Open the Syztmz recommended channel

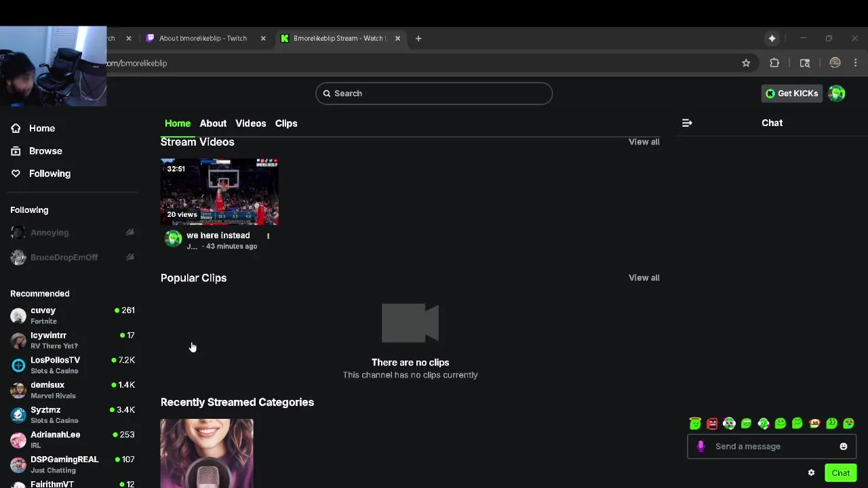[73, 415]
